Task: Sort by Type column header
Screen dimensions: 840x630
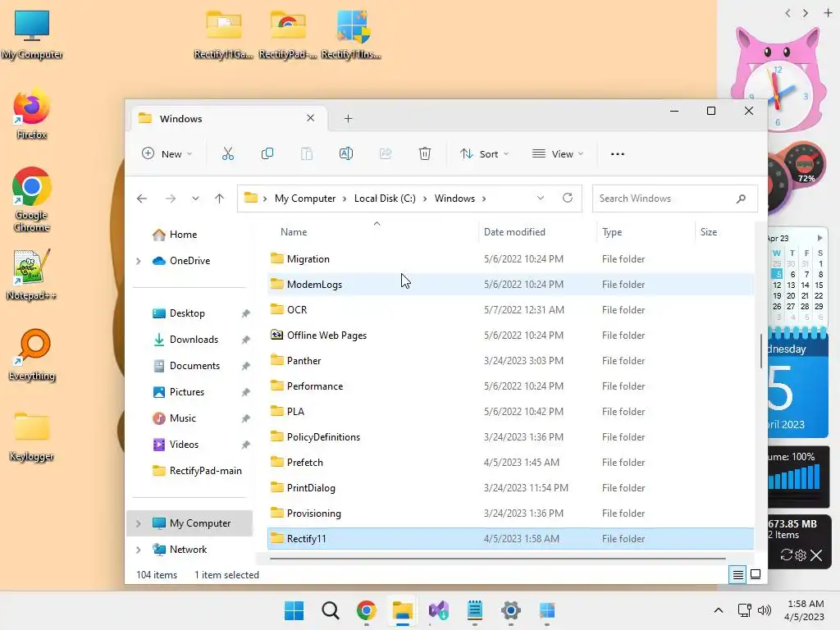Action: click(612, 232)
